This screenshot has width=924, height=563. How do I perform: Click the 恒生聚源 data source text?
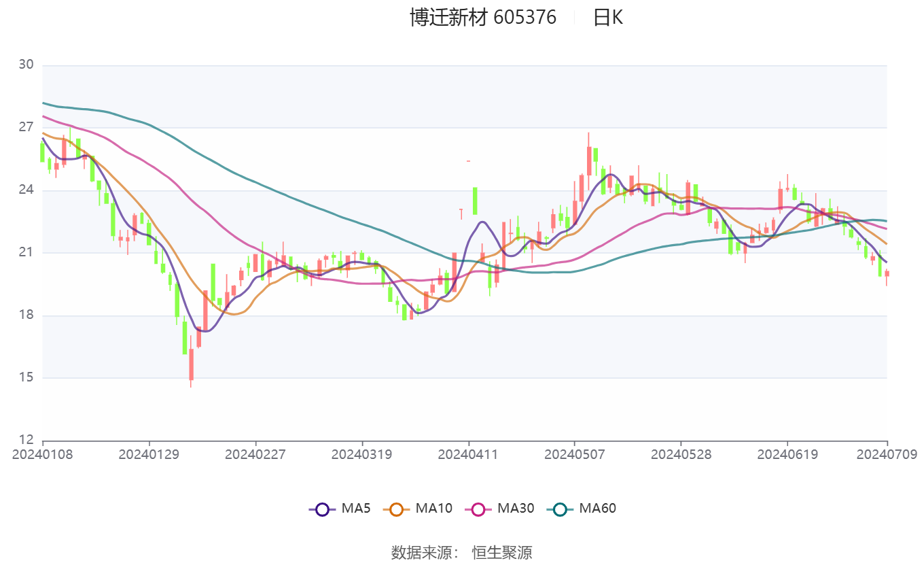coord(502,552)
